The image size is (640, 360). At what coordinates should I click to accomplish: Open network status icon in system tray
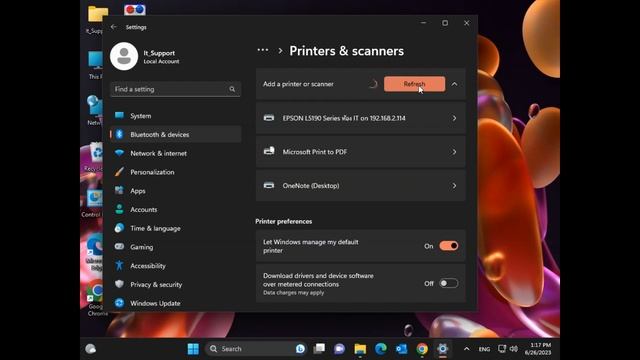[502, 349]
